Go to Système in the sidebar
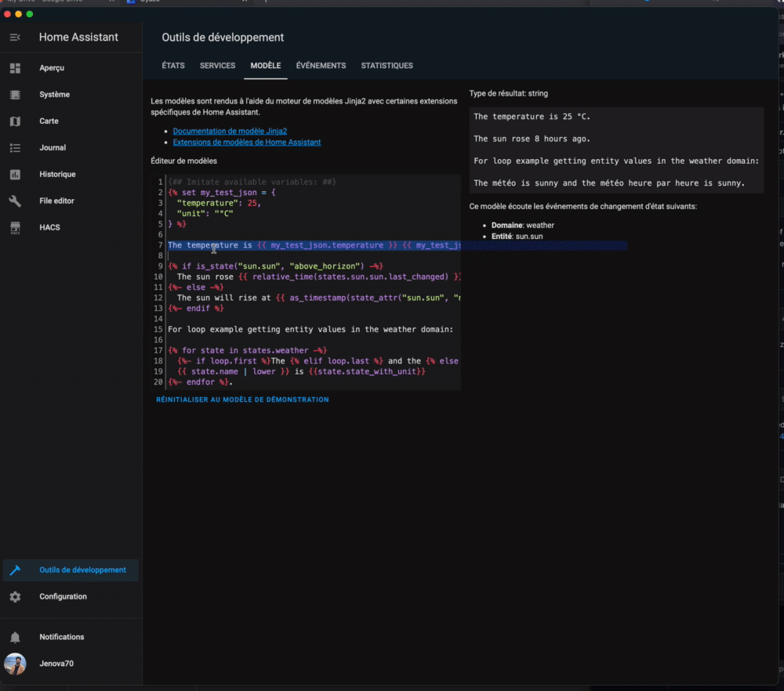Screen dimensions: 784x691 pos(55,95)
